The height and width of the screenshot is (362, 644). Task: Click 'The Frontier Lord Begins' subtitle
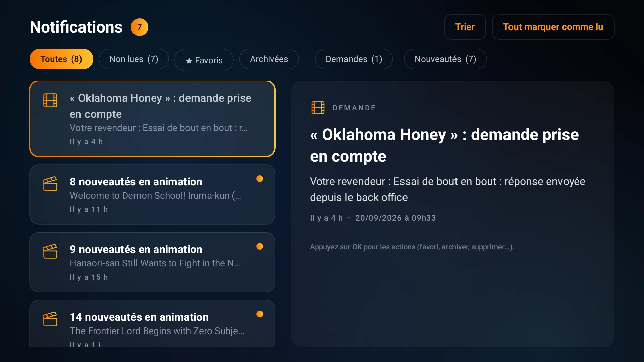coord(157,331)
